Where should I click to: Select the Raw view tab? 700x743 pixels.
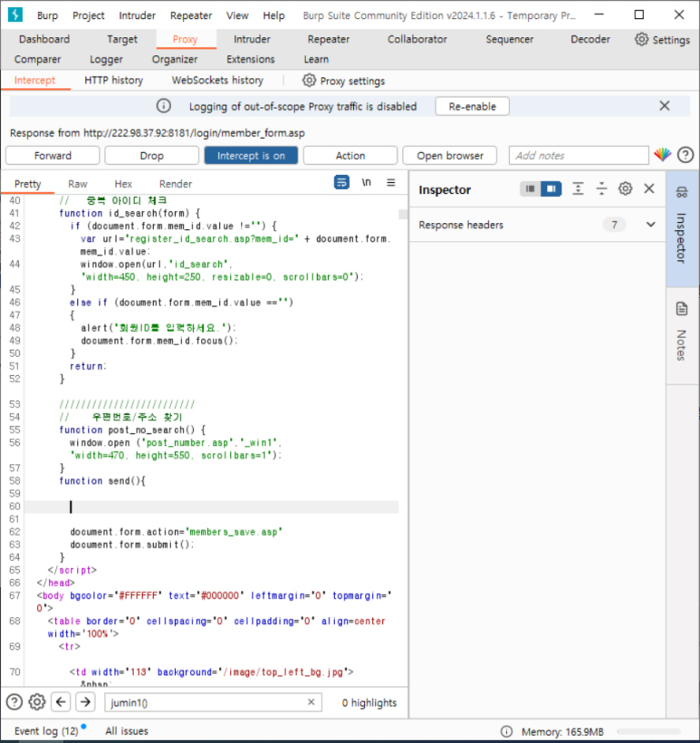tap(78, 184)
